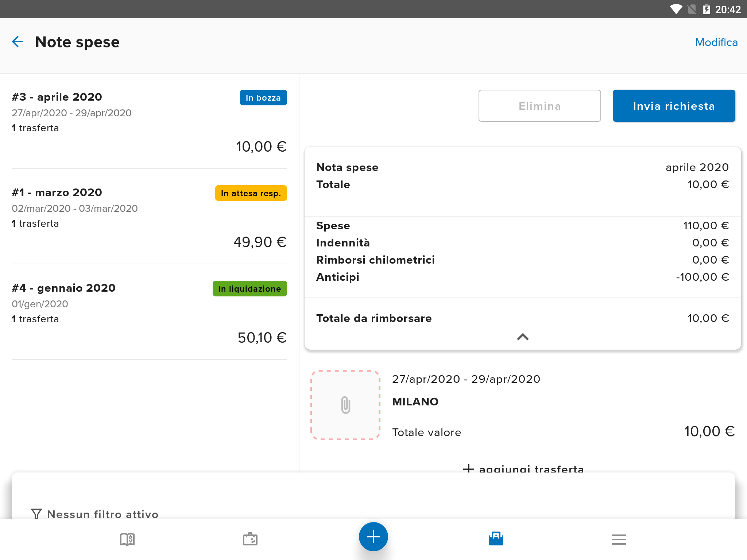The image size is (747, 560).
Task: Click aggiungi trasferta link
Action: click(x=523, y=468)
